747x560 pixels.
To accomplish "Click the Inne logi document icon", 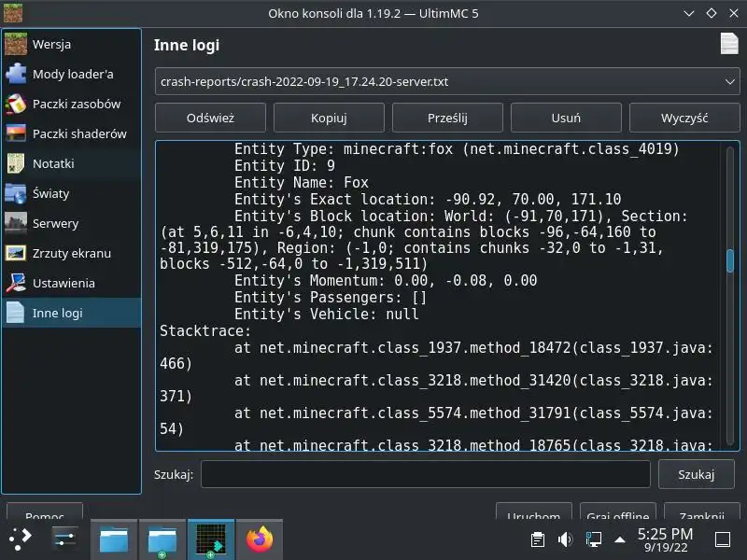I will tap(16, 313).
